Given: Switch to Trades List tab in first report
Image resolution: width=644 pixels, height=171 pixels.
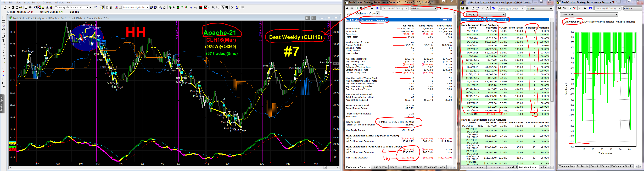Looking at the screenshot, I should click(395, 167).
